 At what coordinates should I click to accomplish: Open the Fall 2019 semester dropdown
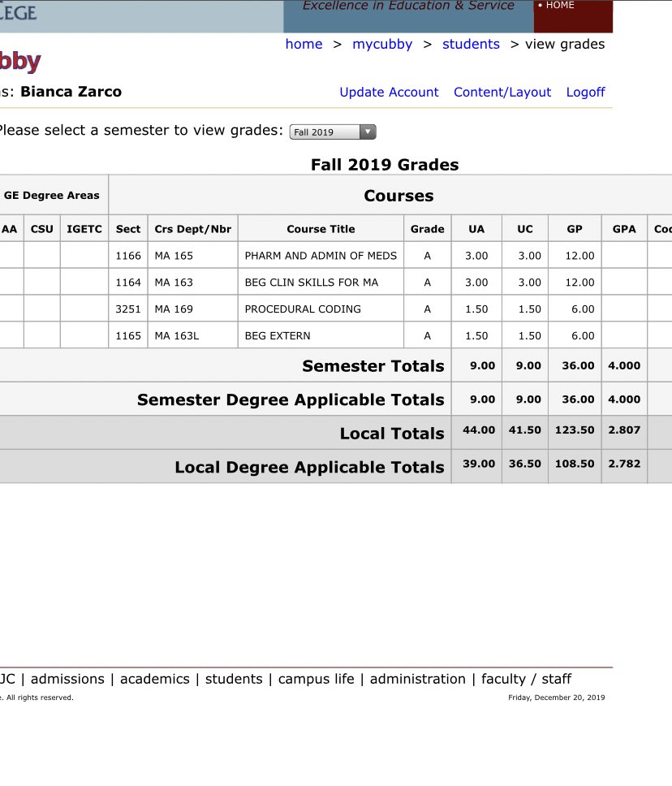tap(333, 132)
